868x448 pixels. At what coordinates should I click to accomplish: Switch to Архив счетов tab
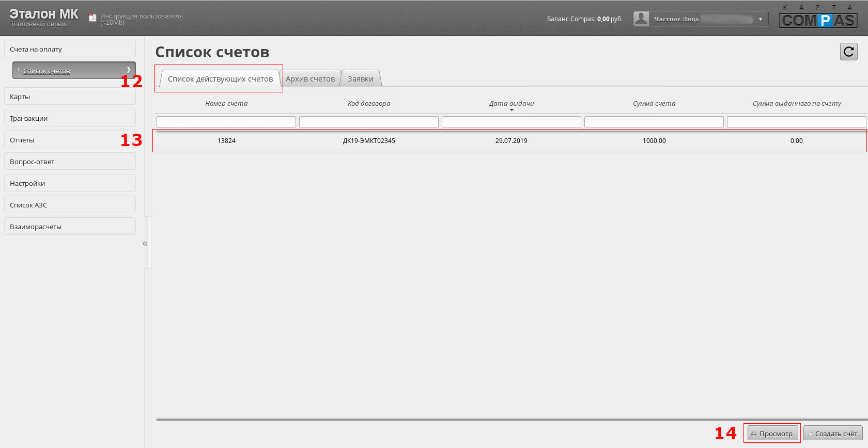[310, 79]
